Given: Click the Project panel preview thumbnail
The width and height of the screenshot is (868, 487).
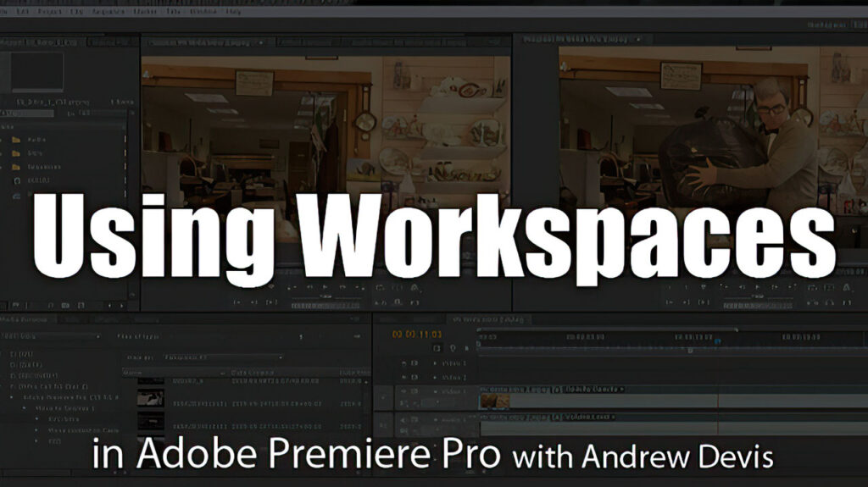Looking at the screenshot, I should point(37,72).
